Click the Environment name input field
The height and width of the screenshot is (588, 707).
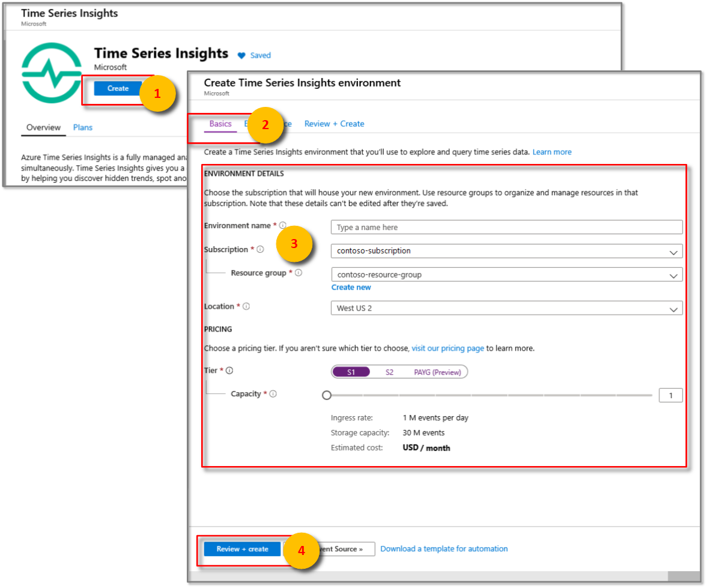point(506,227)
